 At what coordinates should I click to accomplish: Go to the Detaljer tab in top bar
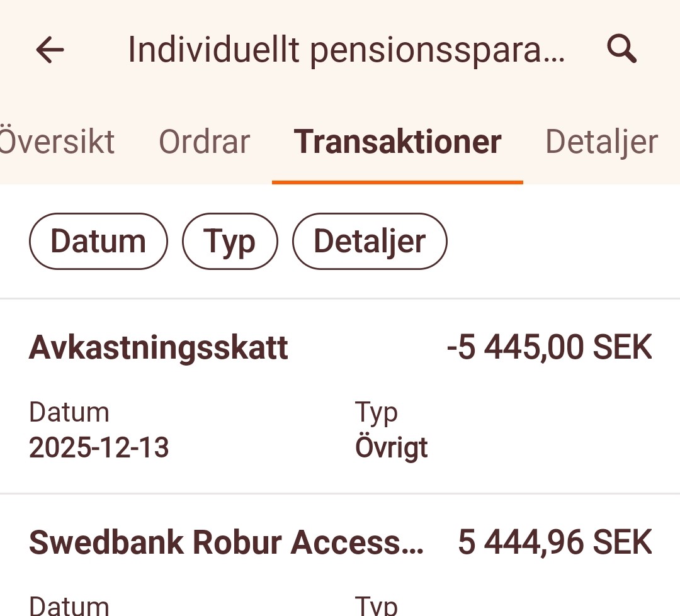coord(601,142)
